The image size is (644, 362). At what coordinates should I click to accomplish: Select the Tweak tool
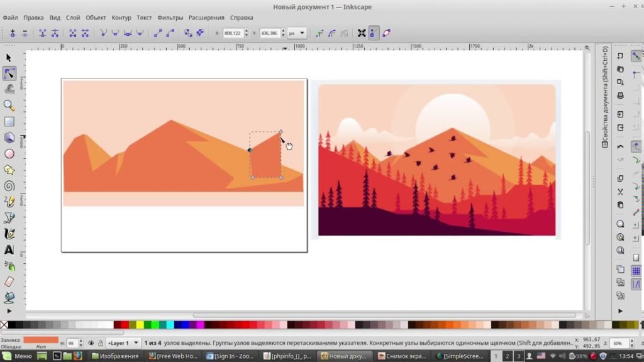click(x=9, y=89)
